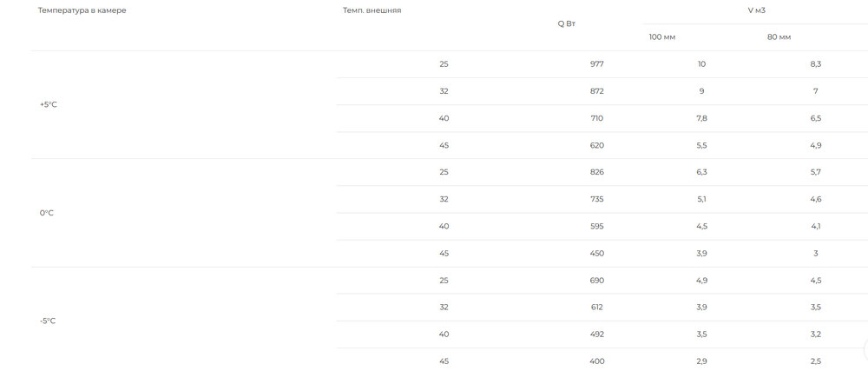The image size is (868, 371).
Task: Select the cell with value 872
Action: point(597,91)
